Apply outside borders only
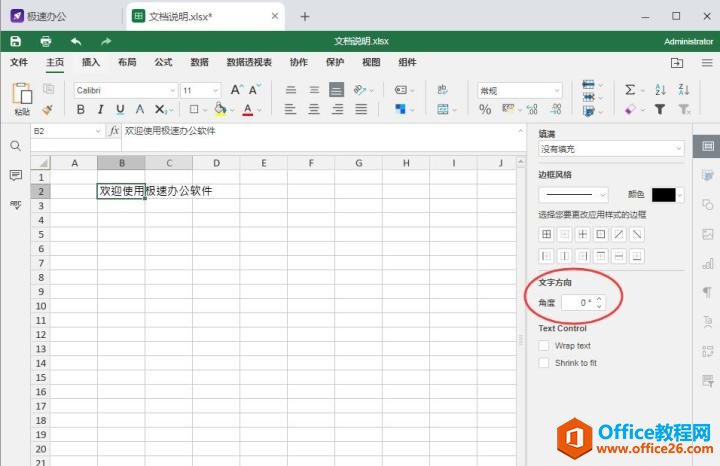Viewport: 720px width, 466px height. pos(601,235)
